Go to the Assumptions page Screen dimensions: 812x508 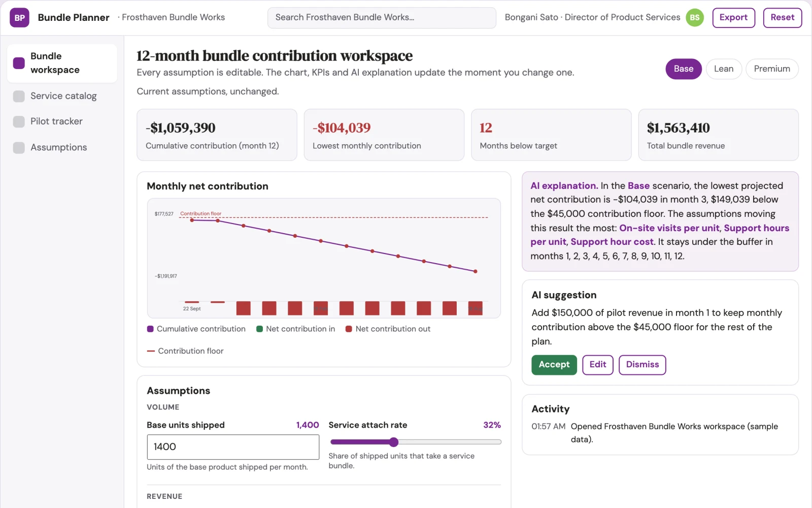point(62,147)
